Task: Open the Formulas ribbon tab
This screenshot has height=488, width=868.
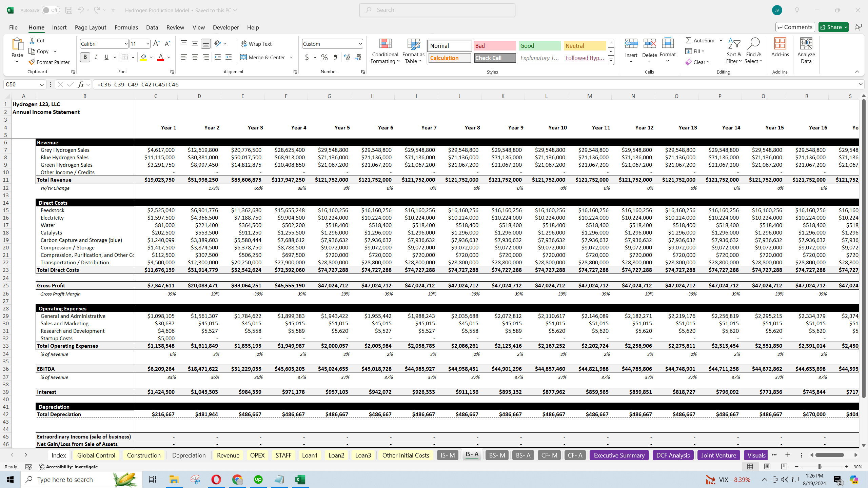Action: pos(126,27)
